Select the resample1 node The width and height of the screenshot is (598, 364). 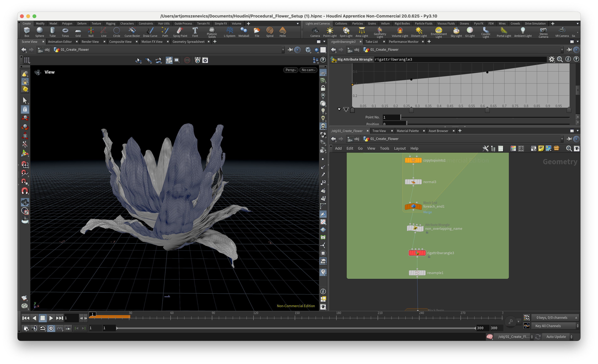pyautogui.click(x=417, y=273)
